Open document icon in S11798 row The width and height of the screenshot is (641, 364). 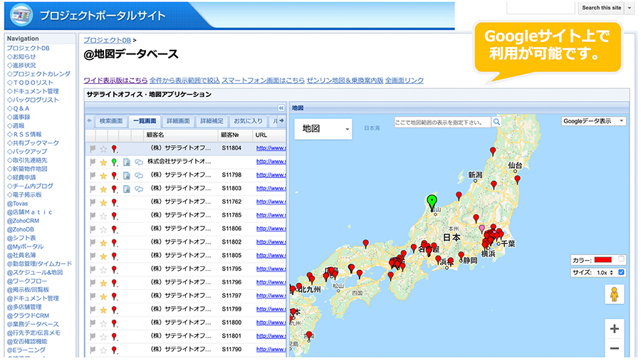[127, 175]
